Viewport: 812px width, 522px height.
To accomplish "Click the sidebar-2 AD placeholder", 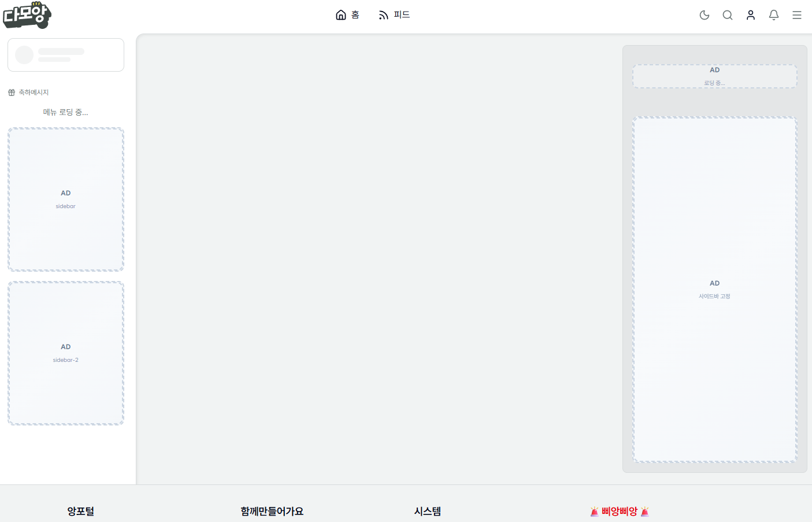I will click(66, 353).
